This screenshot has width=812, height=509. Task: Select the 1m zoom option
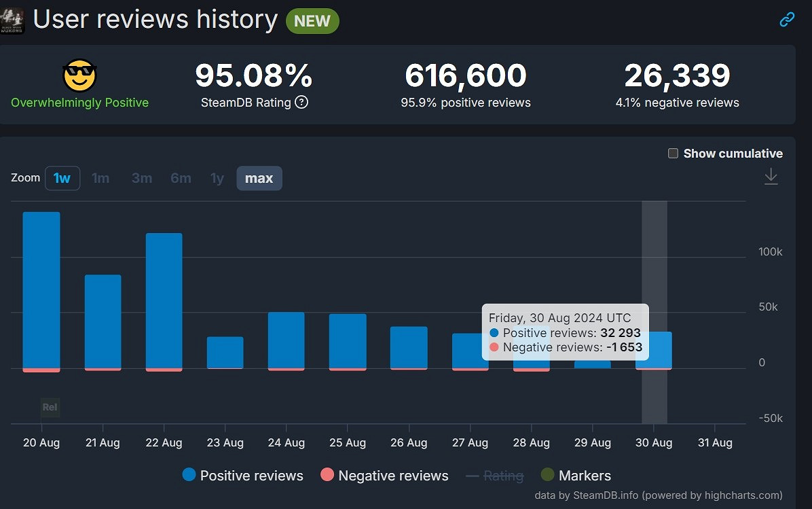[100, 178]
